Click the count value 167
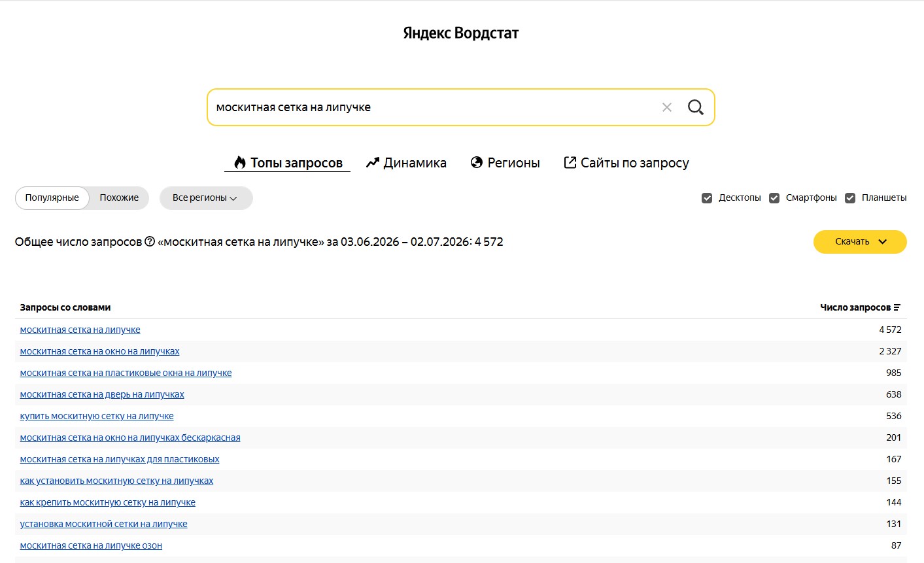 pos(894,460)
